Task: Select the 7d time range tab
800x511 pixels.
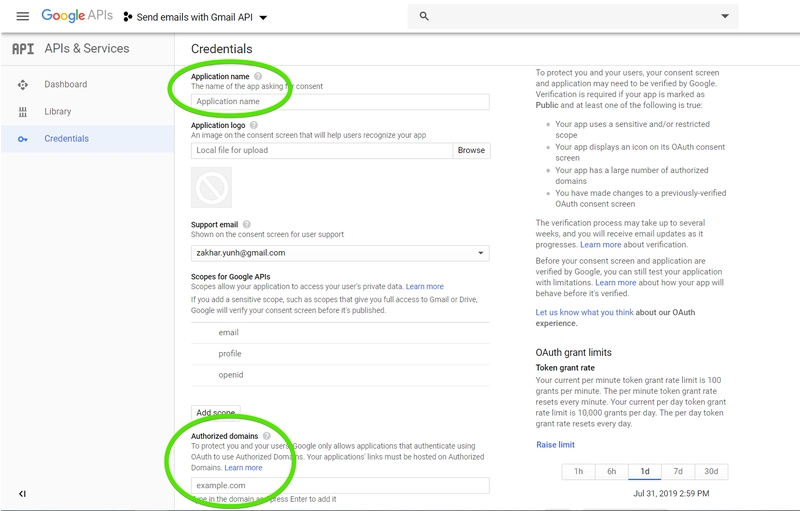Action: (678, 471)
